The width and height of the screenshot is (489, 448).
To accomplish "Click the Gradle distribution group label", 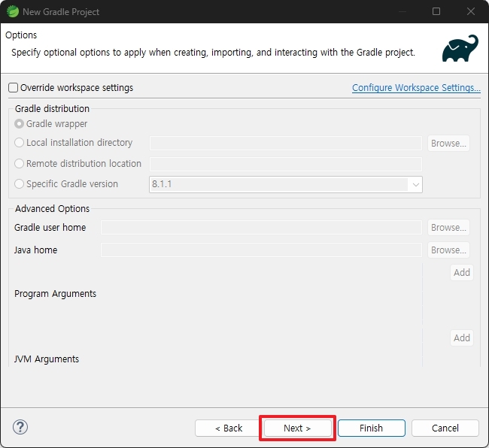I will coord(53,109).
